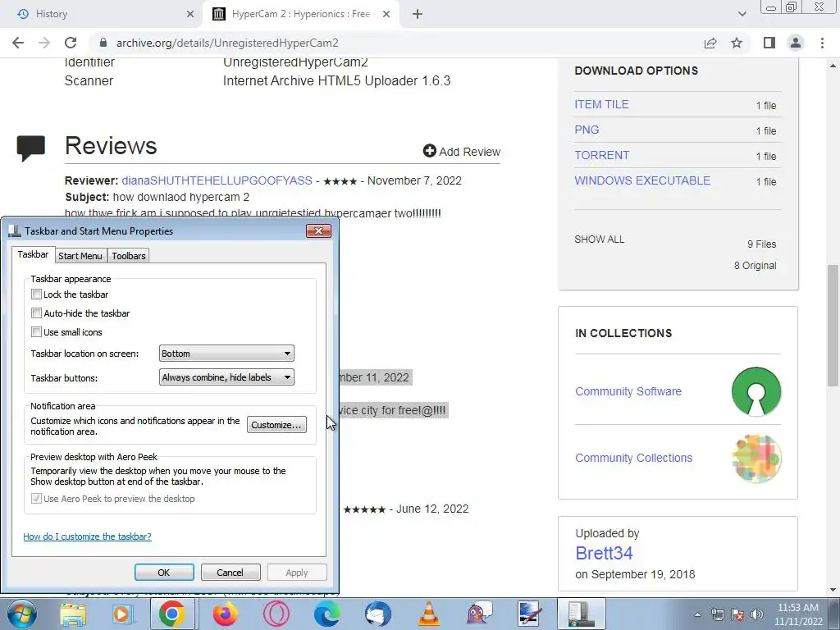Launch Windows Media Player from taskbar
This screenshot has height=630, width=840.
(123, 614)
